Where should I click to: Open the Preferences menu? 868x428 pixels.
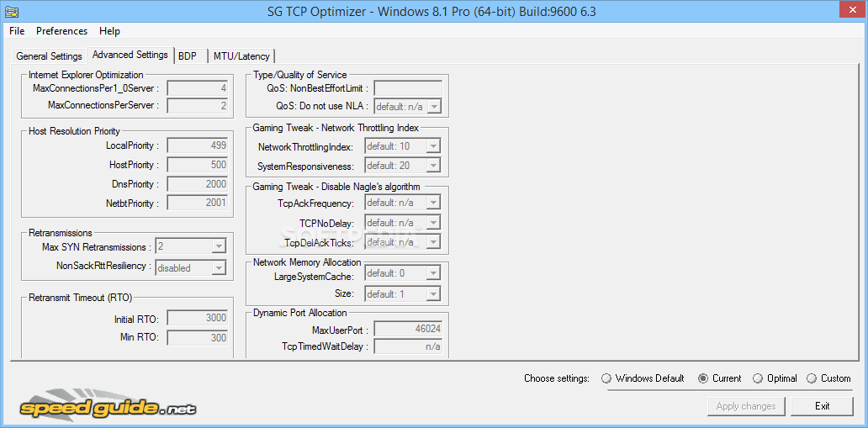point(62,31)
